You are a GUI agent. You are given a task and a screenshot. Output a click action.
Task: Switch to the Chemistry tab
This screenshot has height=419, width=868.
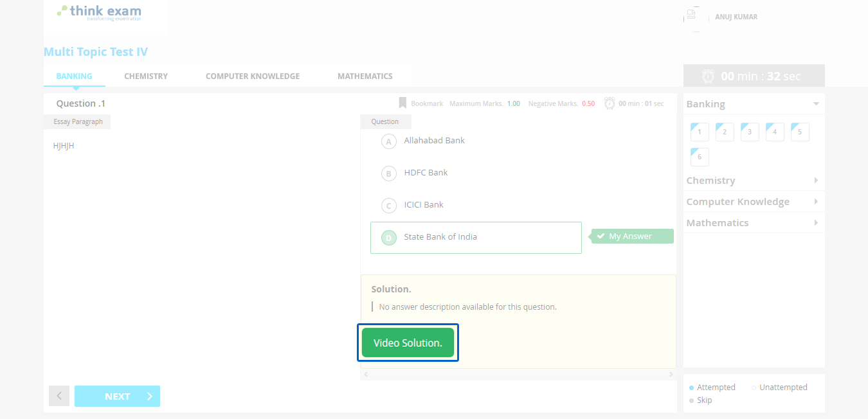pos(146,76)
